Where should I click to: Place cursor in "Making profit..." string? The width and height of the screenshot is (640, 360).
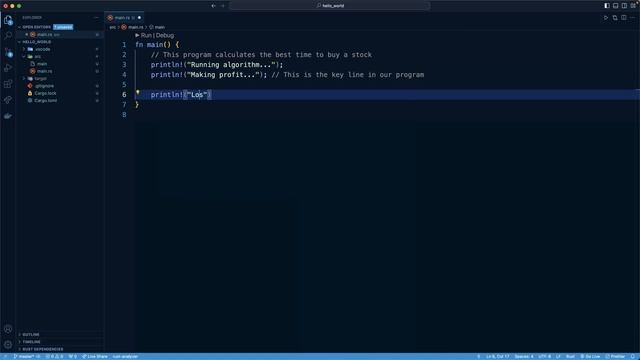tap(223, 75)
